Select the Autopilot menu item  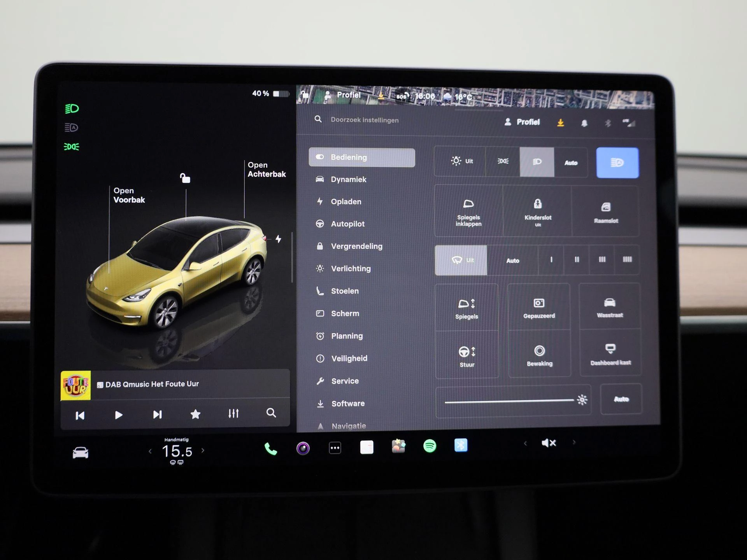347,224
